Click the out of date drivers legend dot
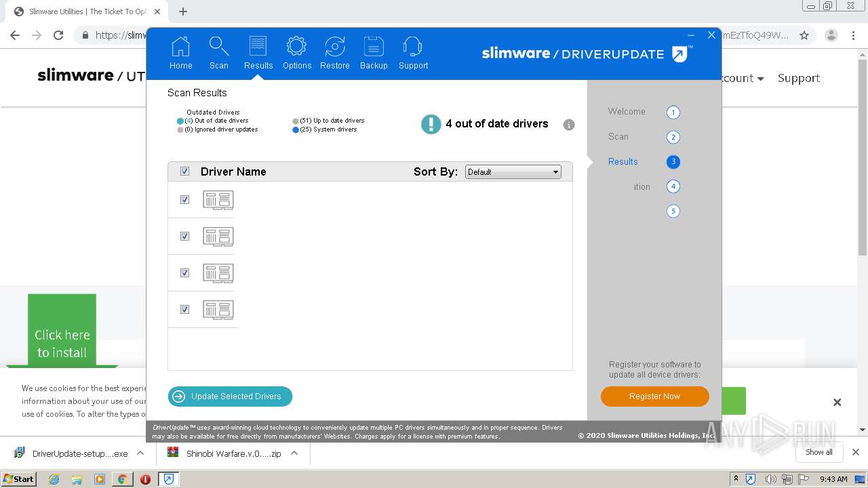 (x=180, y=121)
